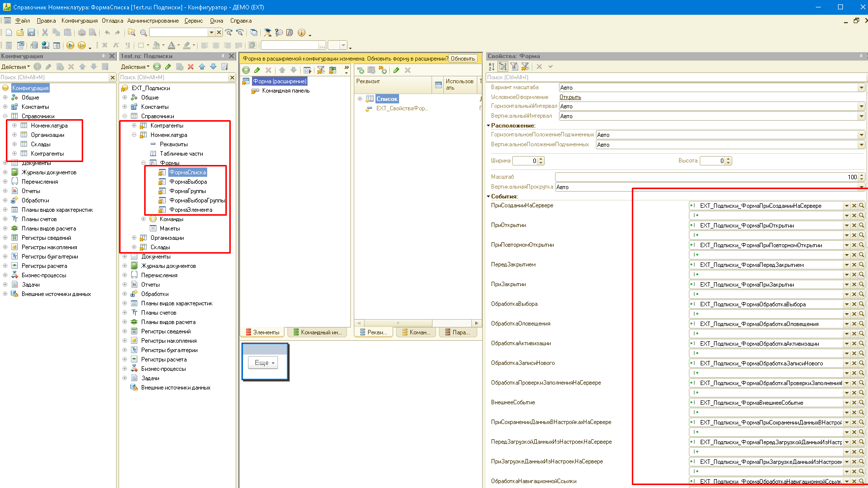Start debugging with first orange play icon
This screenshot has height=488, width=868.
[x=70, y=45]
